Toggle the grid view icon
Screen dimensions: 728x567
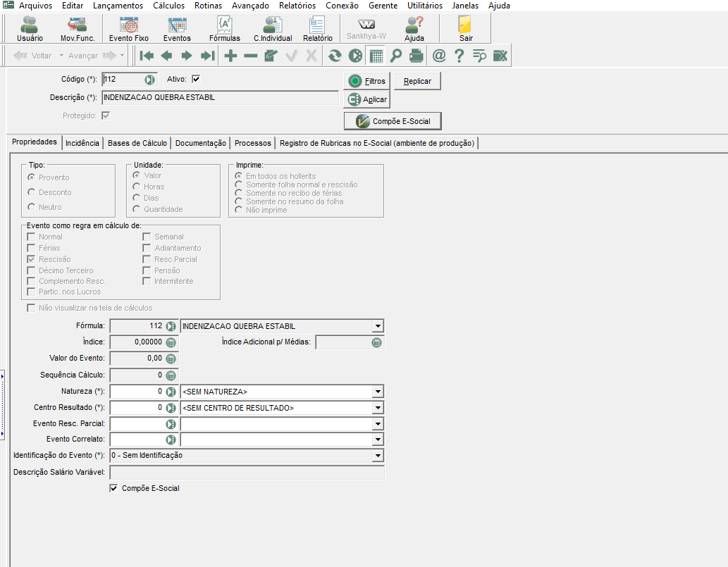coord(376,56)
